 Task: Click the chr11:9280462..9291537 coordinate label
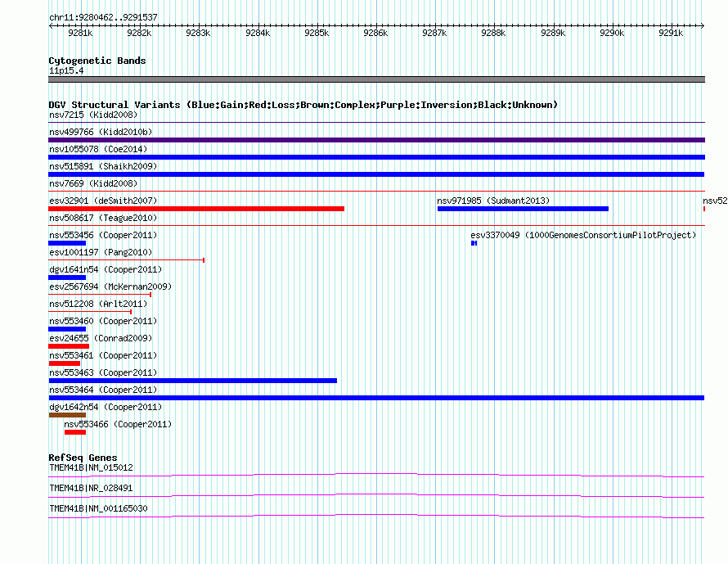pos(103,18)
